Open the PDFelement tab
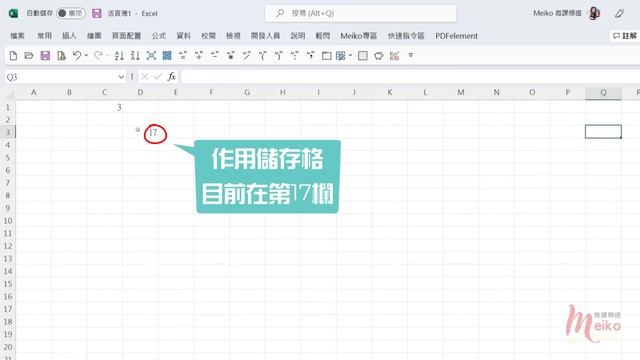 pos(456,36)
